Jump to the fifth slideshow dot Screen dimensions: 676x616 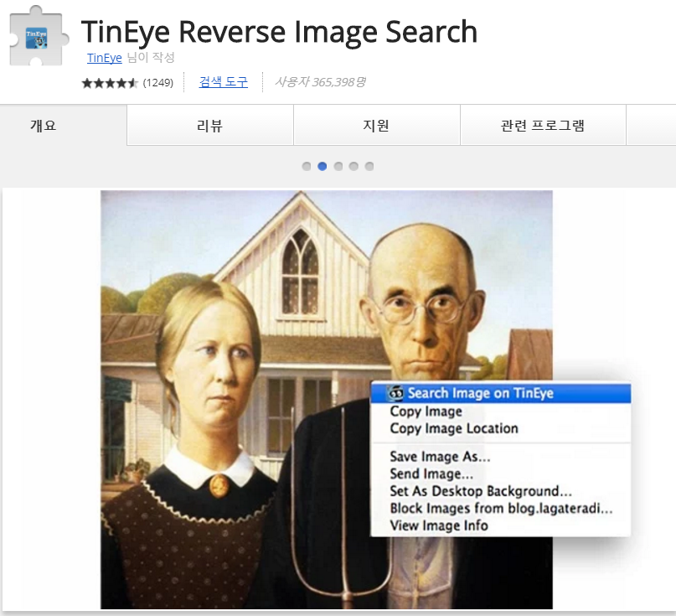[x=369, y=167]
